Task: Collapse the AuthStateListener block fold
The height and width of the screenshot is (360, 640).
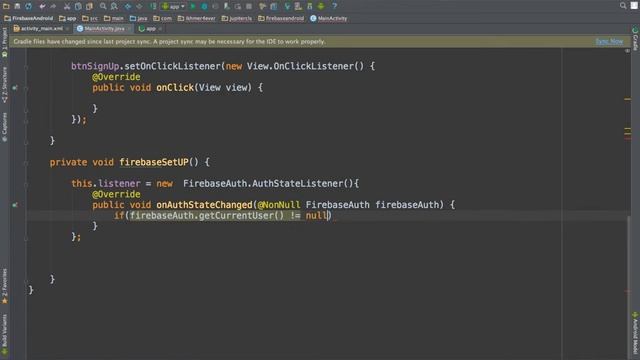Action: coord(26,184)
